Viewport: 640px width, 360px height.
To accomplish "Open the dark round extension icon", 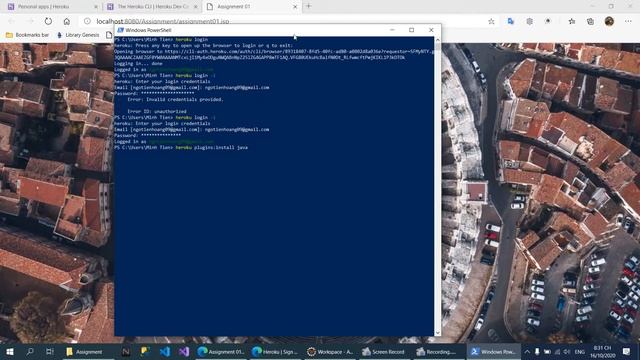I will 548,21.
